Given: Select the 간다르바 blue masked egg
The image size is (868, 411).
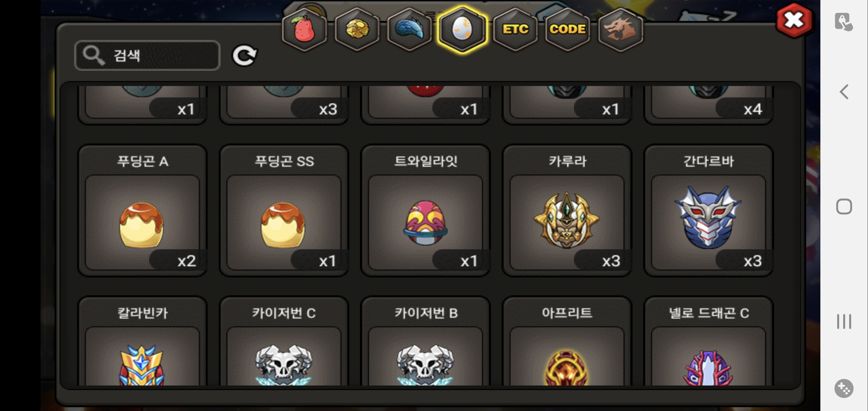Looking at the screenshot, I should pos(708,211).
